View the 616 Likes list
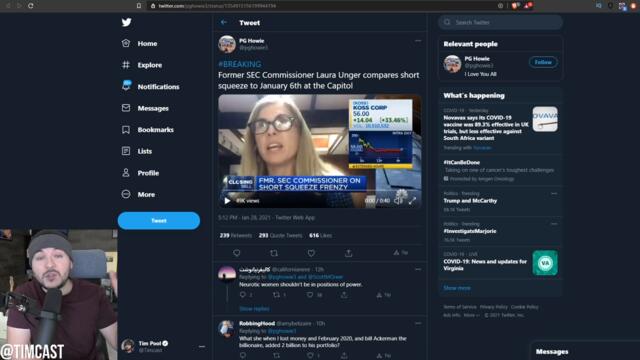This screenshot has height=360, width=640. point(320,236)
